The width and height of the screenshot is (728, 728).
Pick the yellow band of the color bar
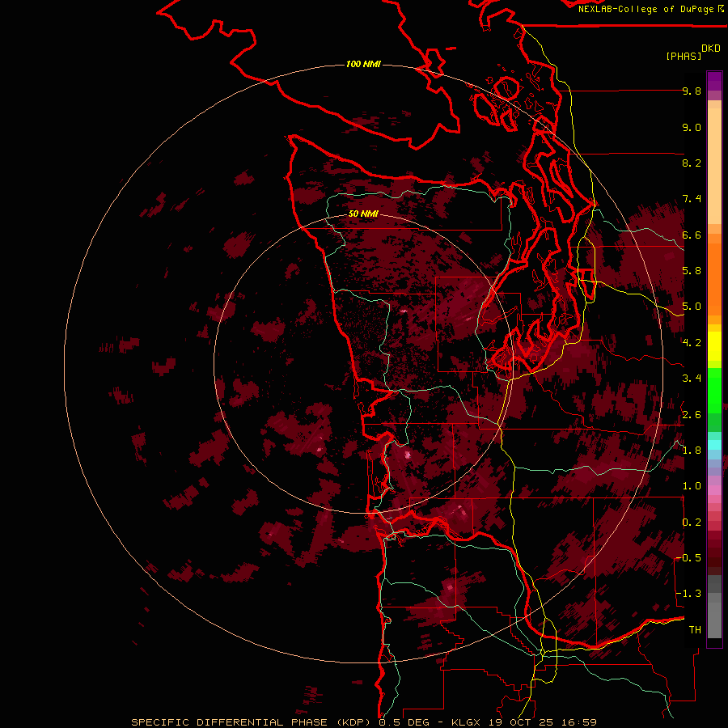coord(714,346)
